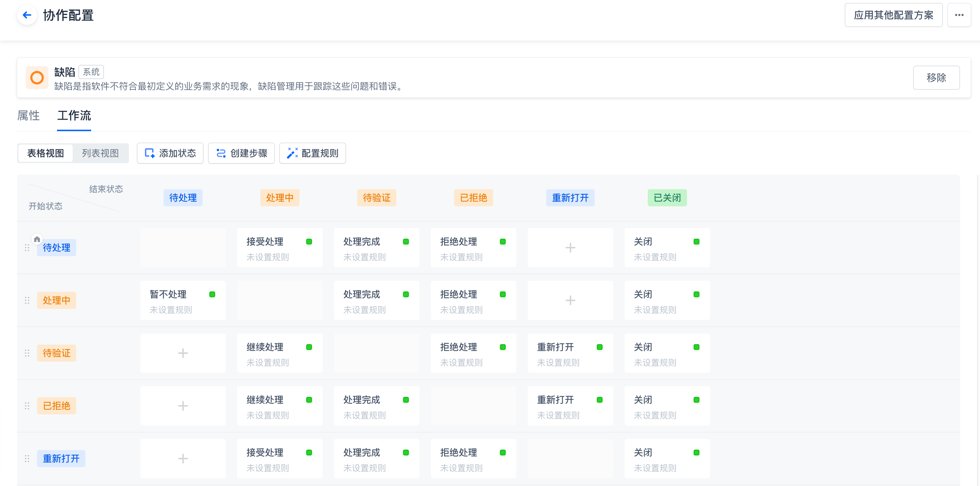
Task: Click the home icon on the 待处理 row
Action: [37, 239]
